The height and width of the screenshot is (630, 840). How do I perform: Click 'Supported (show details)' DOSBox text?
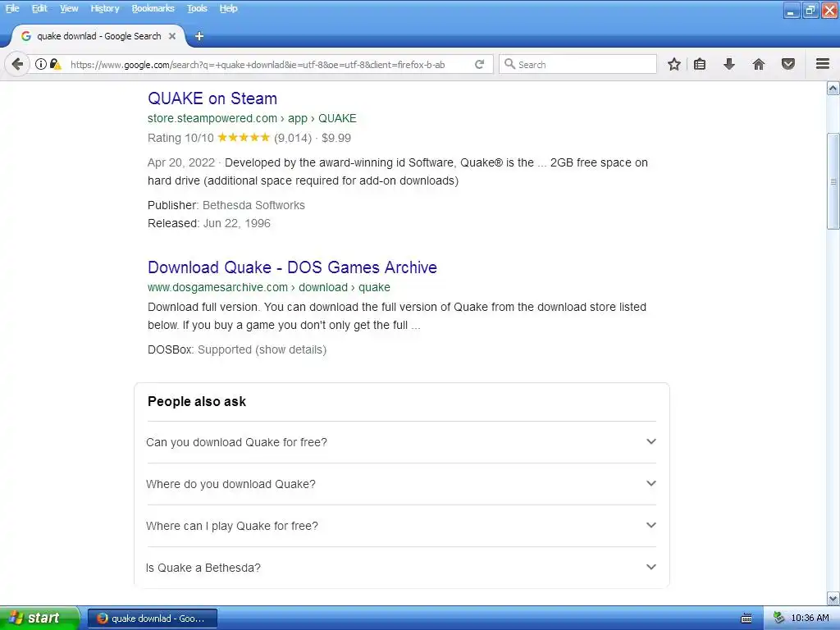click(262, 349)
